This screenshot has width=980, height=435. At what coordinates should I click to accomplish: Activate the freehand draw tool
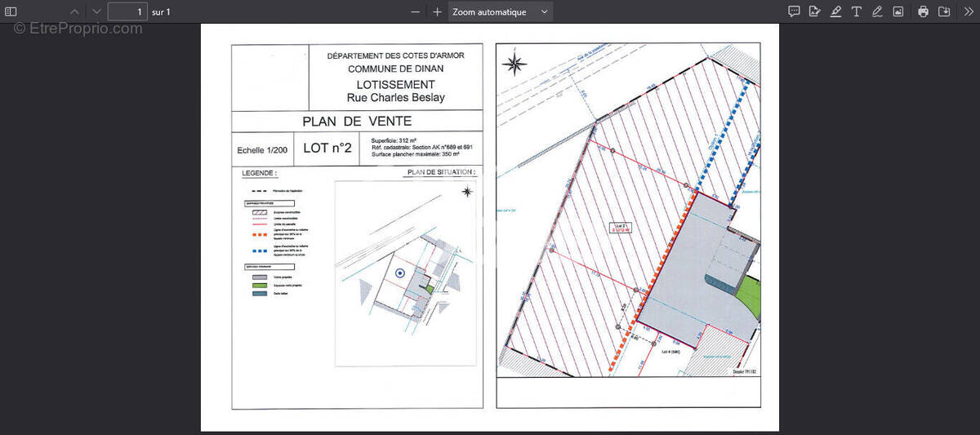877,11
